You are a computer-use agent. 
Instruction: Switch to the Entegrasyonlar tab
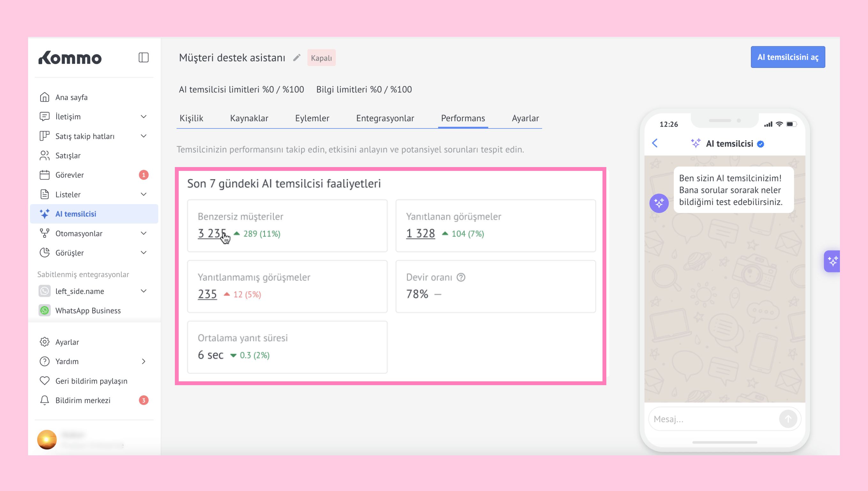coord(385,118)
